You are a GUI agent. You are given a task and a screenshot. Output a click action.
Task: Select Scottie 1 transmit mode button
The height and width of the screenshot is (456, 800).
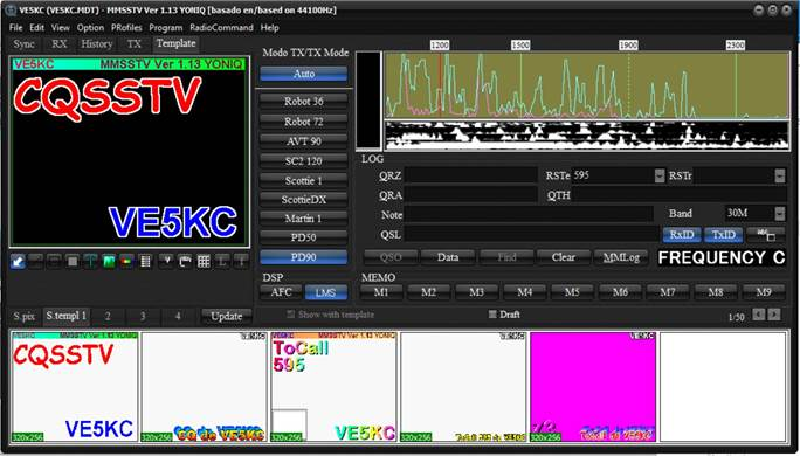304,180
